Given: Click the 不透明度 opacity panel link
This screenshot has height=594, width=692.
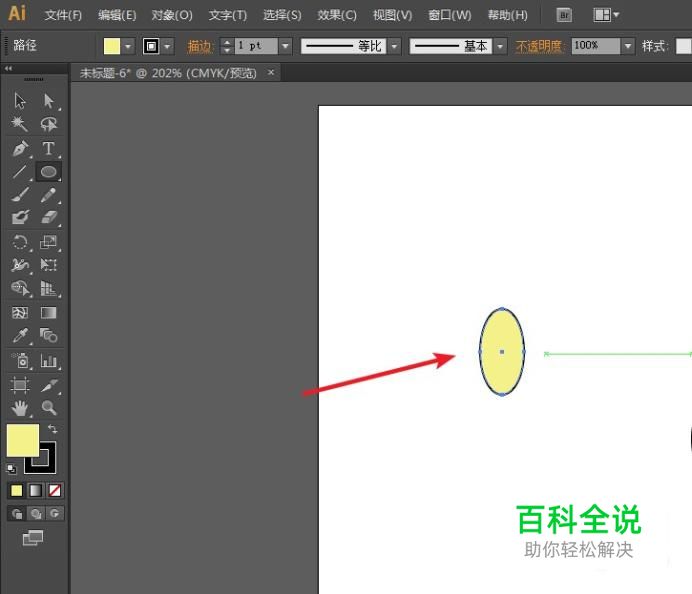Looking at the screenshot, I should click(x=540, y=46).
